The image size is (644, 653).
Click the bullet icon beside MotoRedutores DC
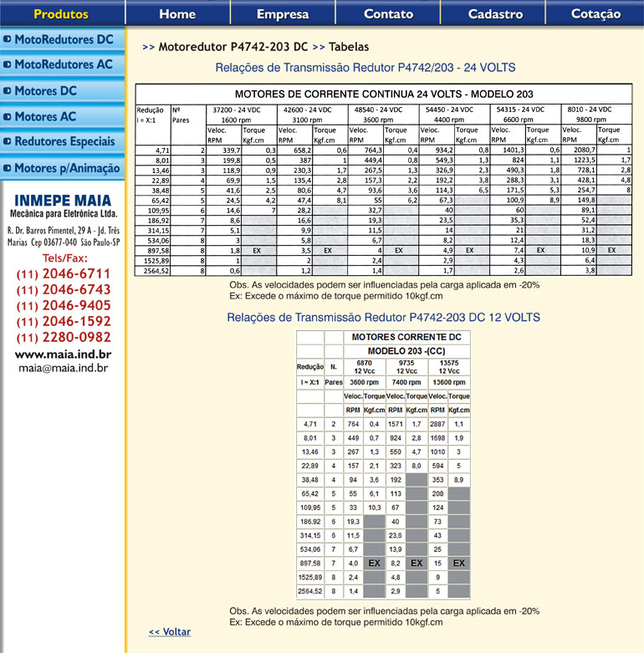(x=7, y=39)
